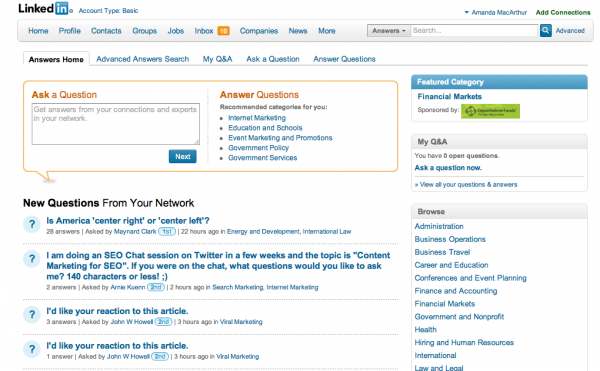Open Jobs in the navigation bar
Viewport: 600px width, 371px height.
pyautogui.click(x=176, y=31)
